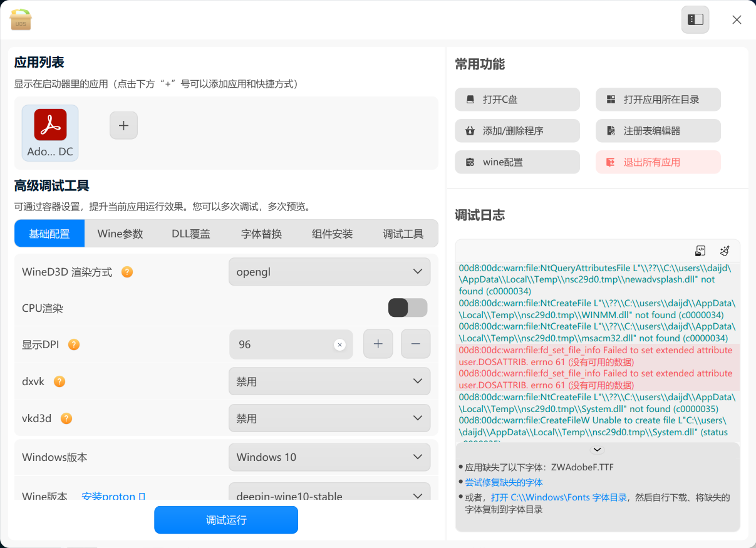Toggle the CPU渲染 switch

click(x=408, y=308)
